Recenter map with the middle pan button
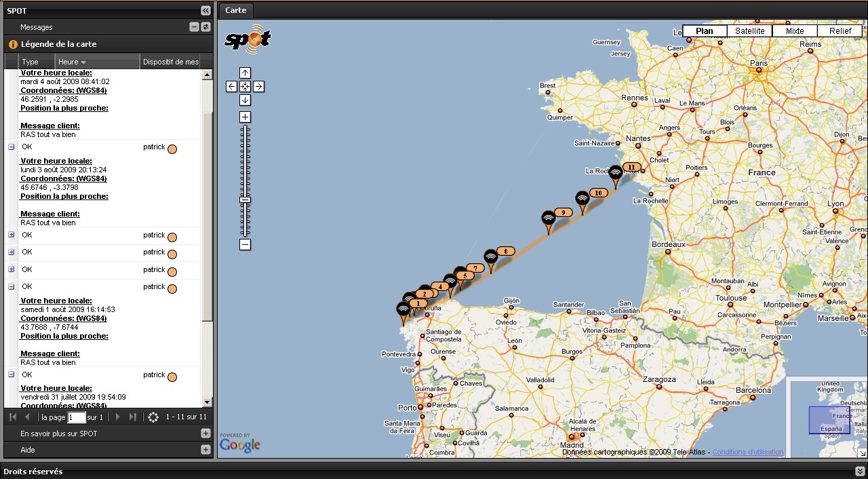This screenshot has width=868, height=479. pyautogui.click(x=245, y=86)
